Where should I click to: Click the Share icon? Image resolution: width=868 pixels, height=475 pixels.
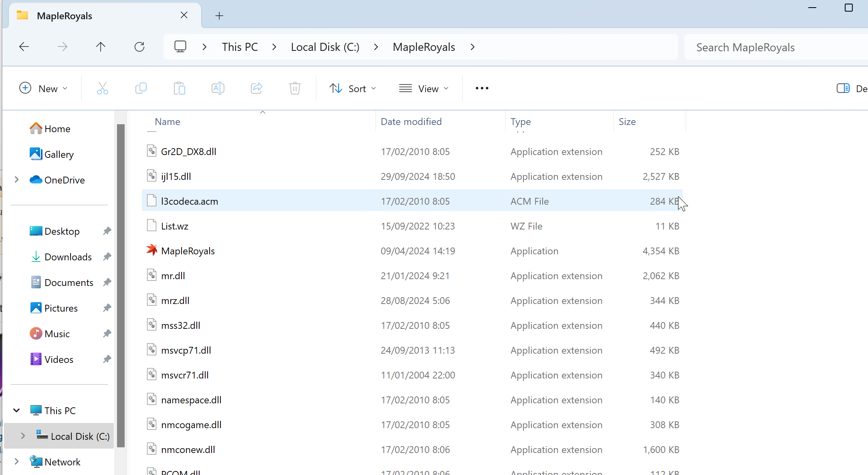point(256,88)
